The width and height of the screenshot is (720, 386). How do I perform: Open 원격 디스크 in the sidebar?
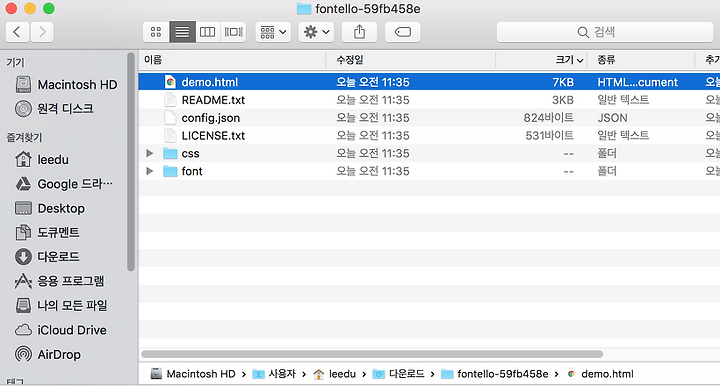point(54,108)
